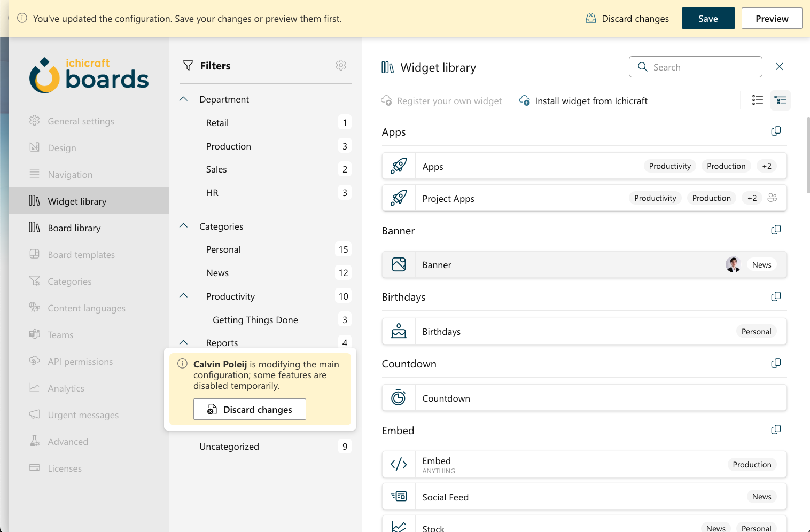810x532 pixels.
Task: Open Urgent messages
Action: [89, 414]
